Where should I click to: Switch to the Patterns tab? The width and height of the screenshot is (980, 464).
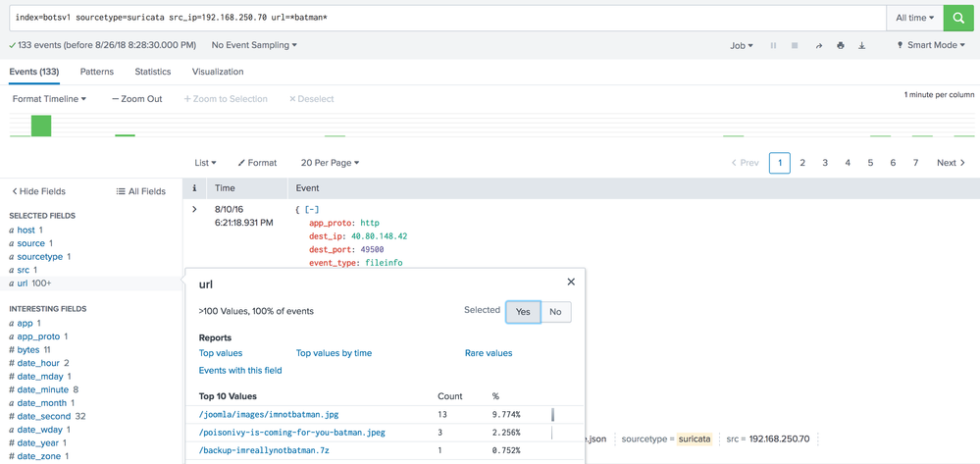pos(96,72)
